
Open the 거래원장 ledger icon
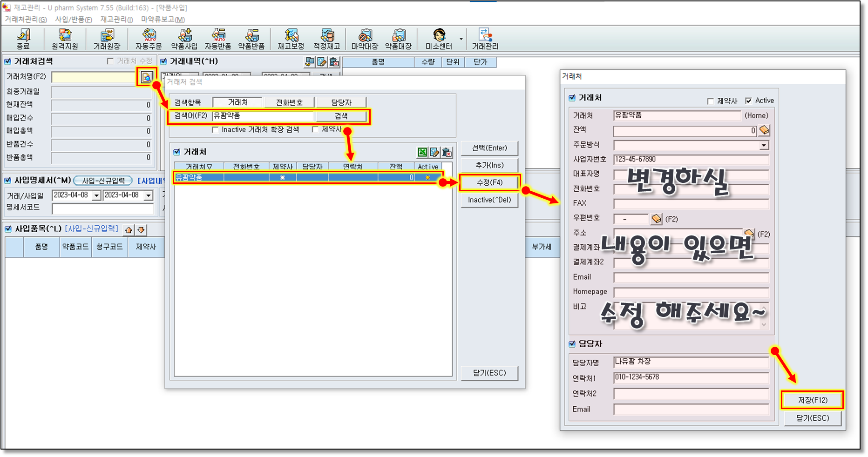107,39
